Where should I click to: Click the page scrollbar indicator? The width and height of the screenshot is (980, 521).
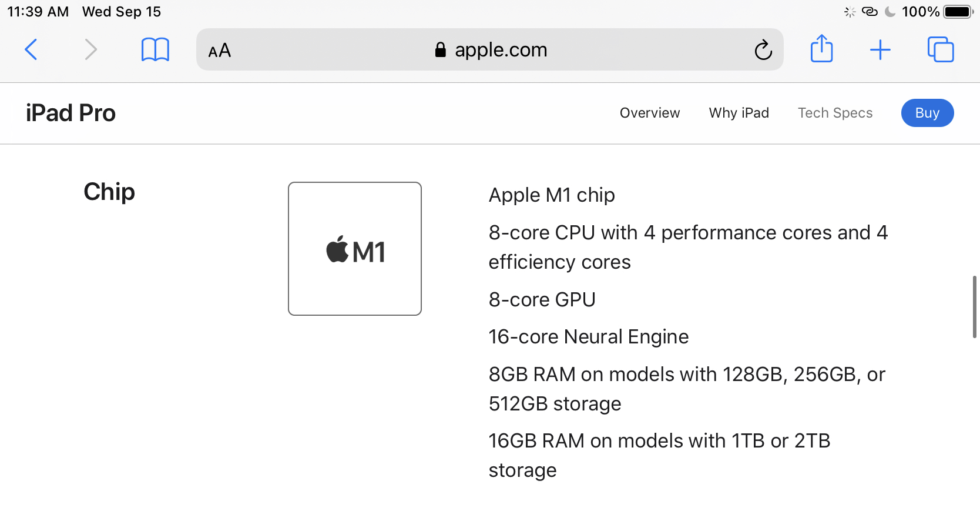974,307
